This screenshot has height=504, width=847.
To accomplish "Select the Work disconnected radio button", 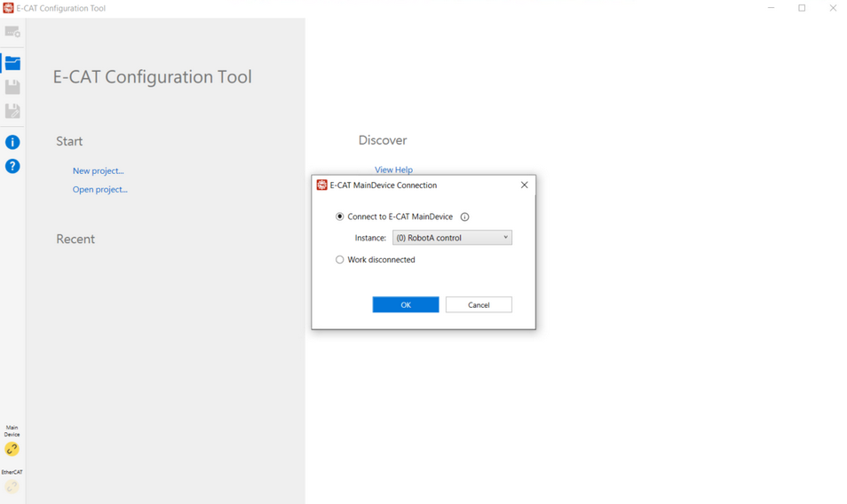I will click(x=340, y=260).
